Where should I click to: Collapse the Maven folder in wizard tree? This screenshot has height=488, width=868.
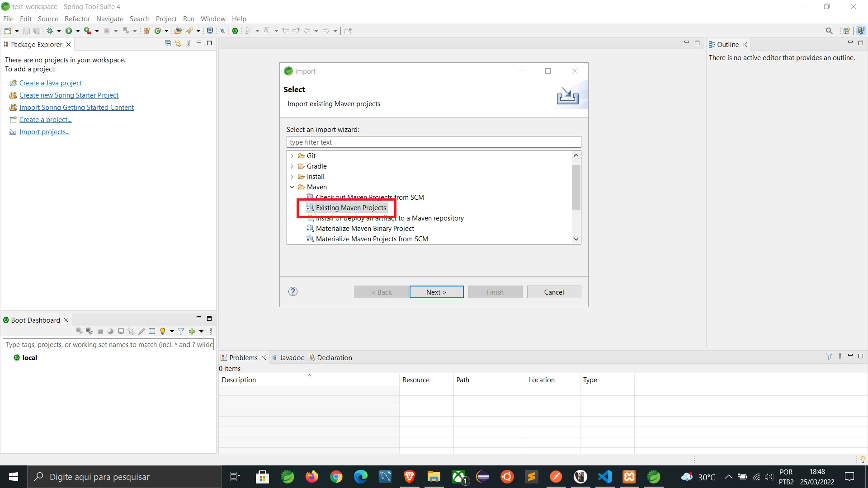(292, 187)
